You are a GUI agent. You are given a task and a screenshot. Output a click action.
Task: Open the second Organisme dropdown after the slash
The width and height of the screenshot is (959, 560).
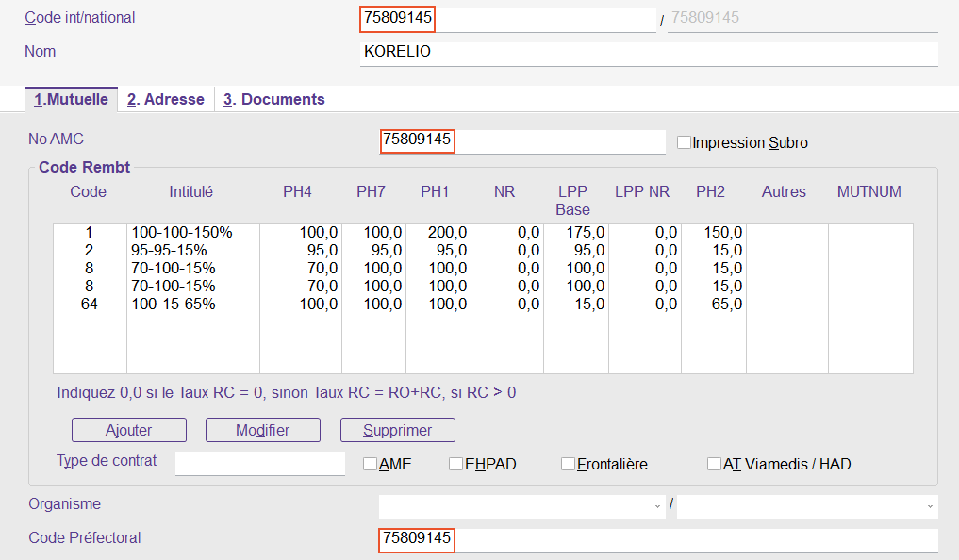tap(806, 506)
